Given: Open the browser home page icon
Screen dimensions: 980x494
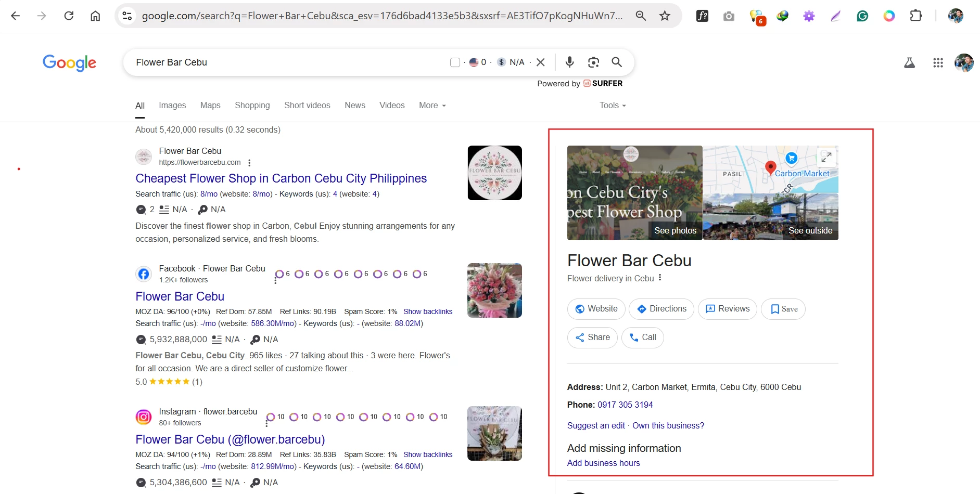Looking at the screenshot, I should coord(95,16).
